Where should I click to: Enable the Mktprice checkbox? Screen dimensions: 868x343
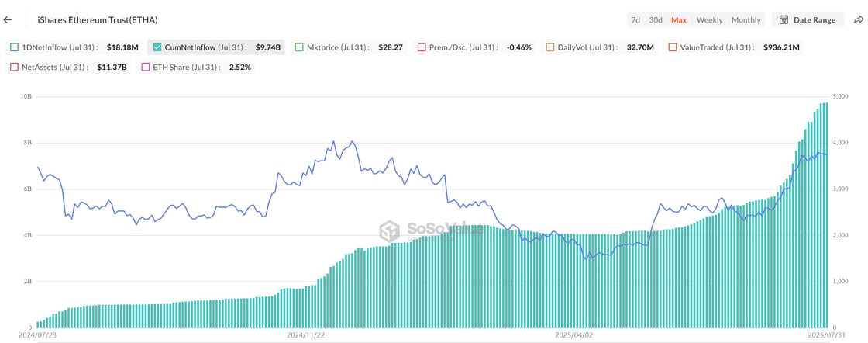(x=299, y=47)
